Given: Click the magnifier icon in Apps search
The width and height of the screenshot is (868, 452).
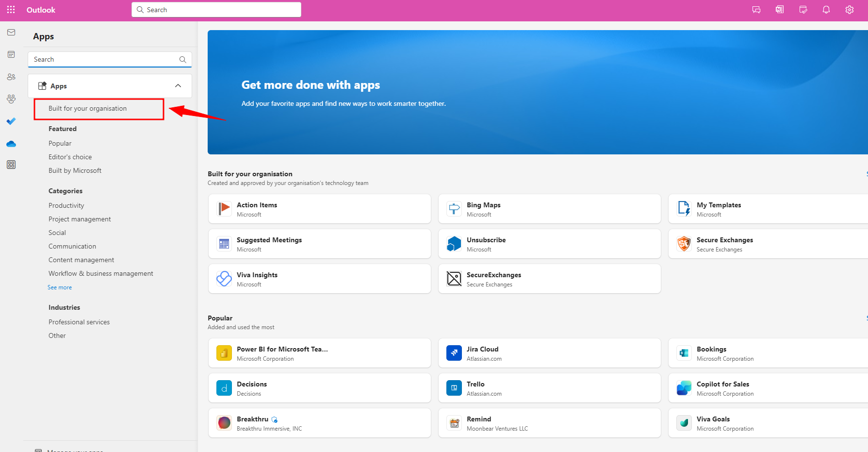Looking at the screenshot, I should [x=183, y=60].
